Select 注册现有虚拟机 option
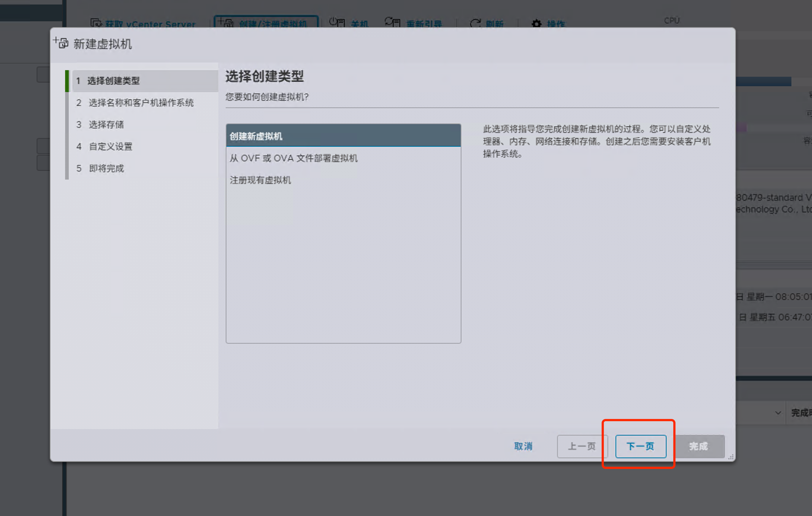812x516 pixels. click(x=260, y=180)
